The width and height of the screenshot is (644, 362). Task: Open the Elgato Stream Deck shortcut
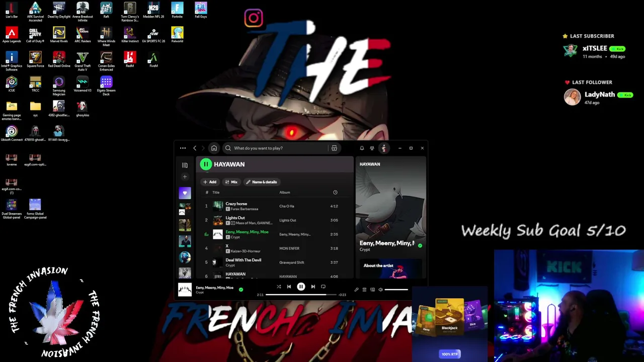106,85
